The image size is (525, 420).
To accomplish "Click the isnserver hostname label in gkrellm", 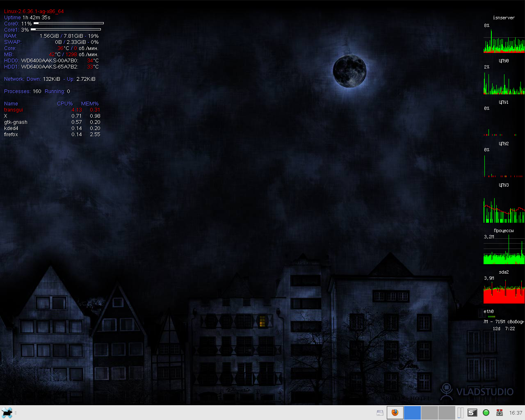I will 504,18.
